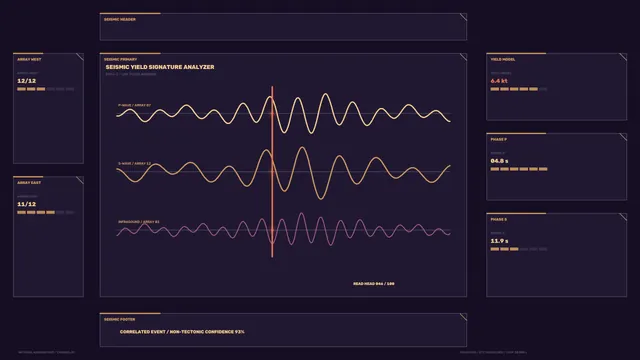Select the S-wave array waveform trace

(283, 172)
